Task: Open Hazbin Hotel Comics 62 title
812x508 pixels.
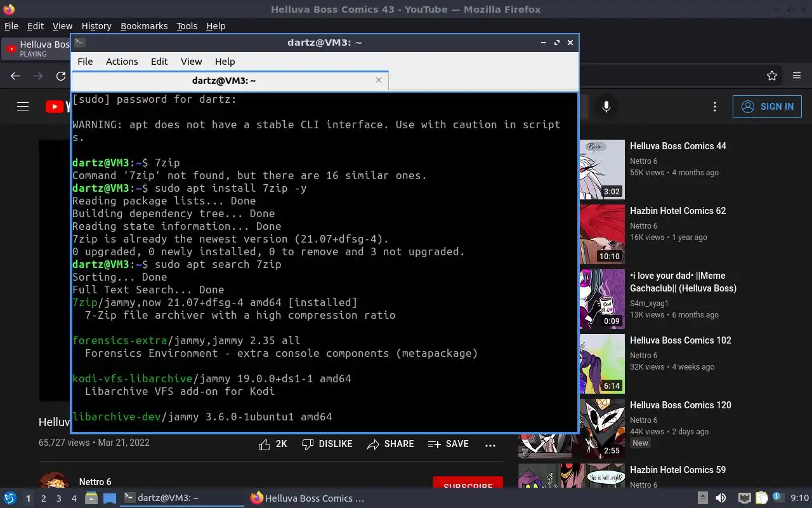Action: tap(678, 211)
